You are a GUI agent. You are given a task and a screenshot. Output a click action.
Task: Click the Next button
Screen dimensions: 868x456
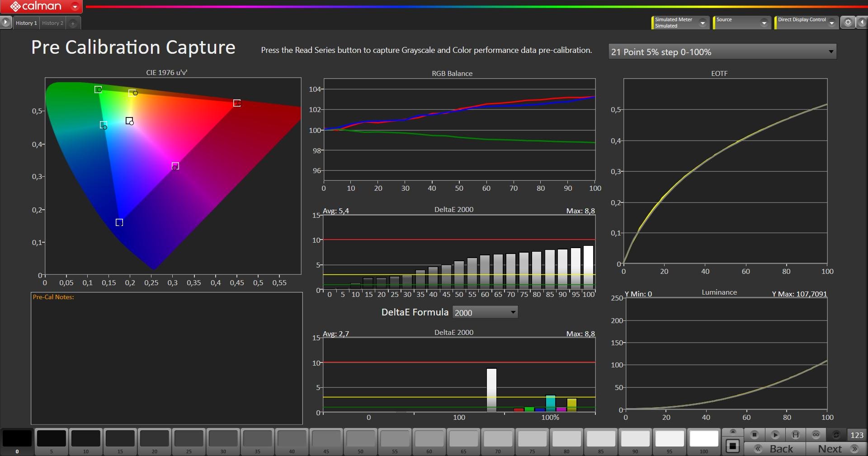coord(836,449)
